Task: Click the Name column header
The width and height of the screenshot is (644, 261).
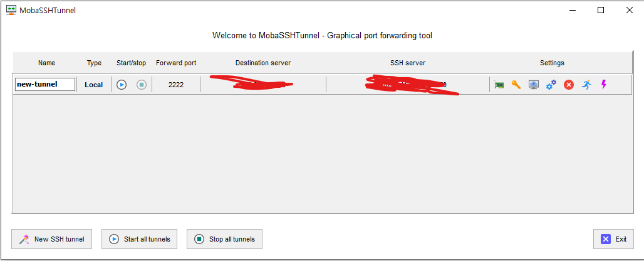Action: coord(47,63)
